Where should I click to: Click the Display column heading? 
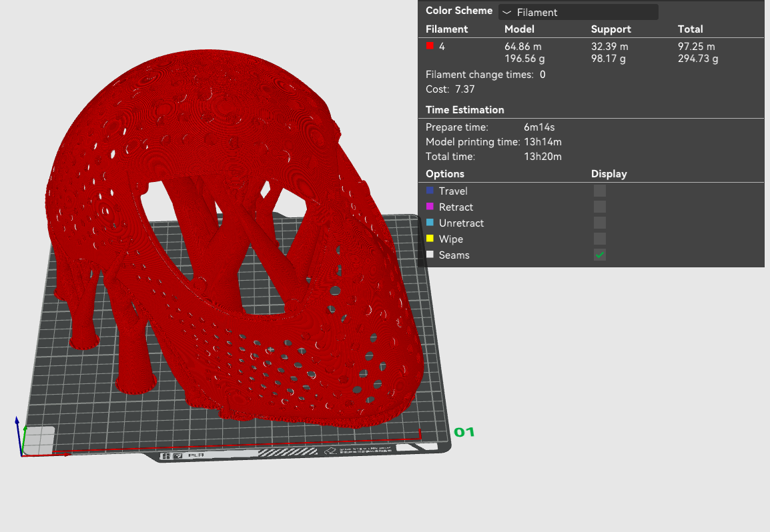(609, 174)
